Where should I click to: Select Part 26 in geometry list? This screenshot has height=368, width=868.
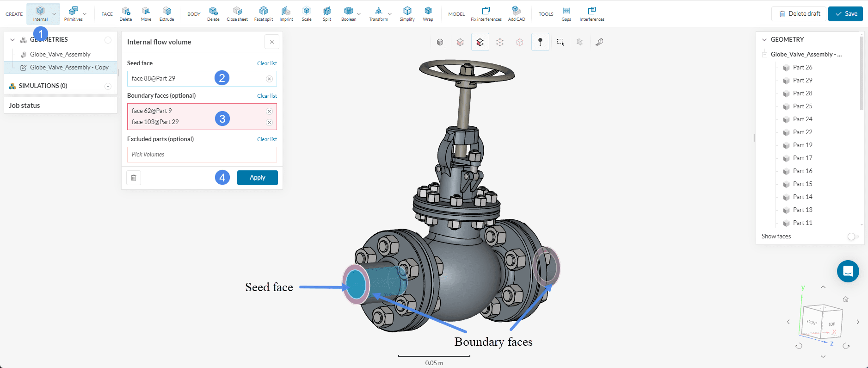(x=802, y=68)
